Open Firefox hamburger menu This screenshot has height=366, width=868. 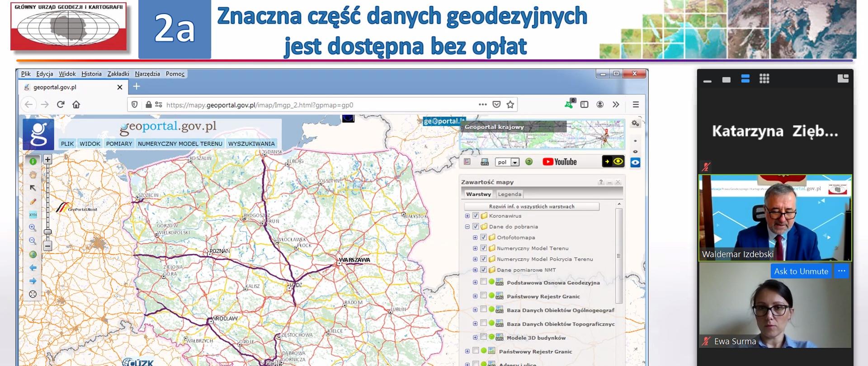(636, 104)
